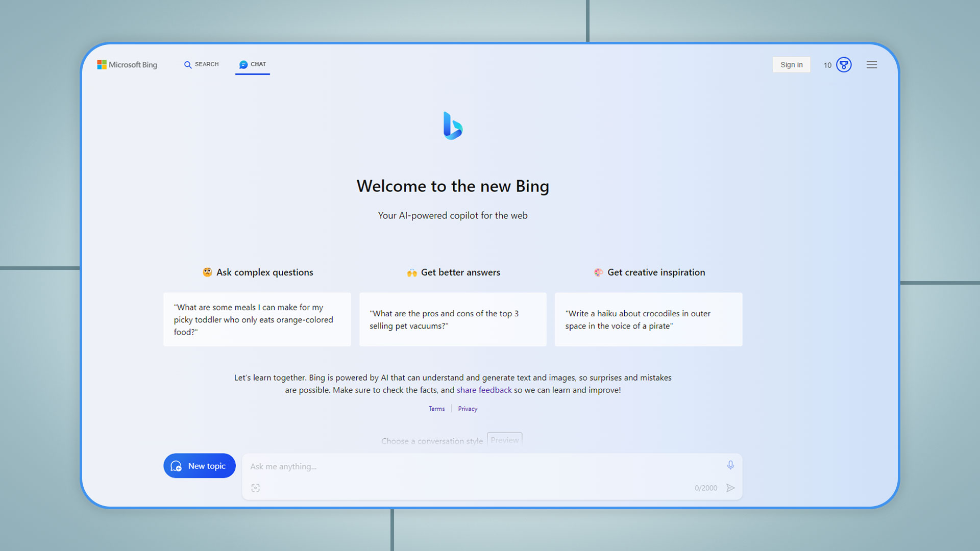
Task: Select conversation style Preview dropdown
Action: tap(505, 439)
